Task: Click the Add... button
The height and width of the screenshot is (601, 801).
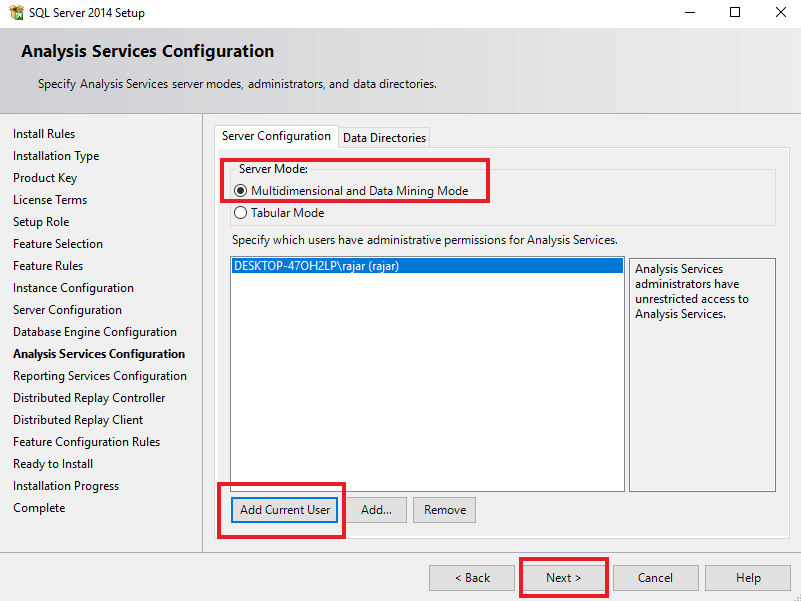Action: point(376,510)
